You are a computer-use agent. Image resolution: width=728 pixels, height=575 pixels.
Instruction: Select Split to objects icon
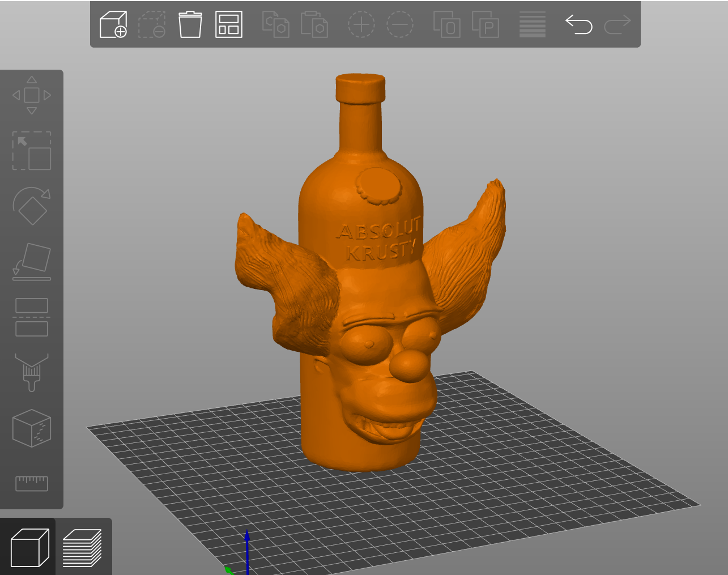click(447, 24)
